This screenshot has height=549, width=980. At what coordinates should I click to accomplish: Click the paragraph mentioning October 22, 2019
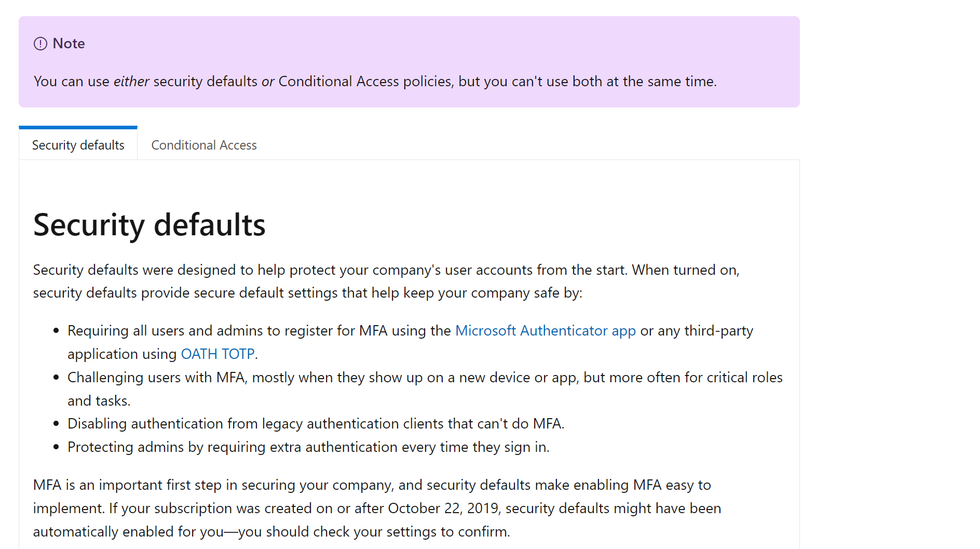tap(377, 508)
